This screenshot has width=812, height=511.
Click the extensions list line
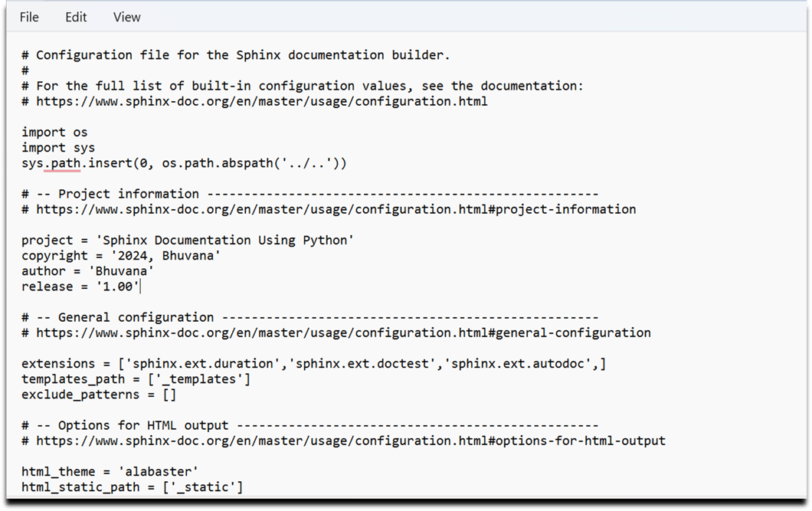[306, 362]
